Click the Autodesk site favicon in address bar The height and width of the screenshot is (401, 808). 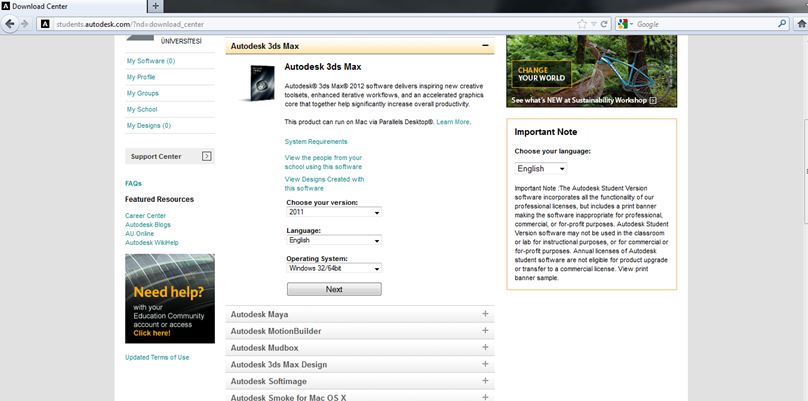tap(45, 24)
